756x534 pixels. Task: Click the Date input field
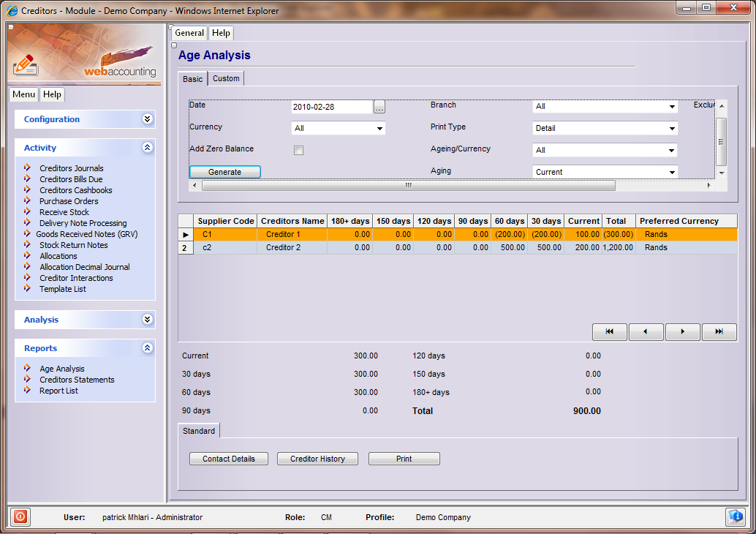pos(331,107)
